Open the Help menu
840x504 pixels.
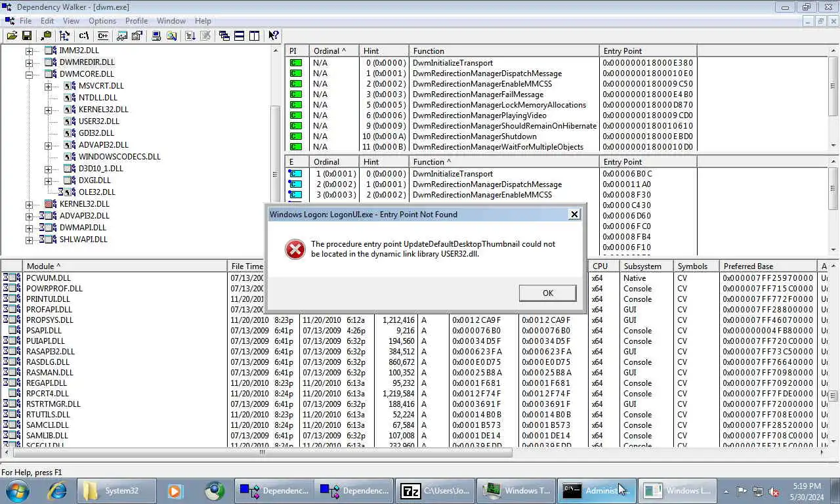[x=203, y=21]
